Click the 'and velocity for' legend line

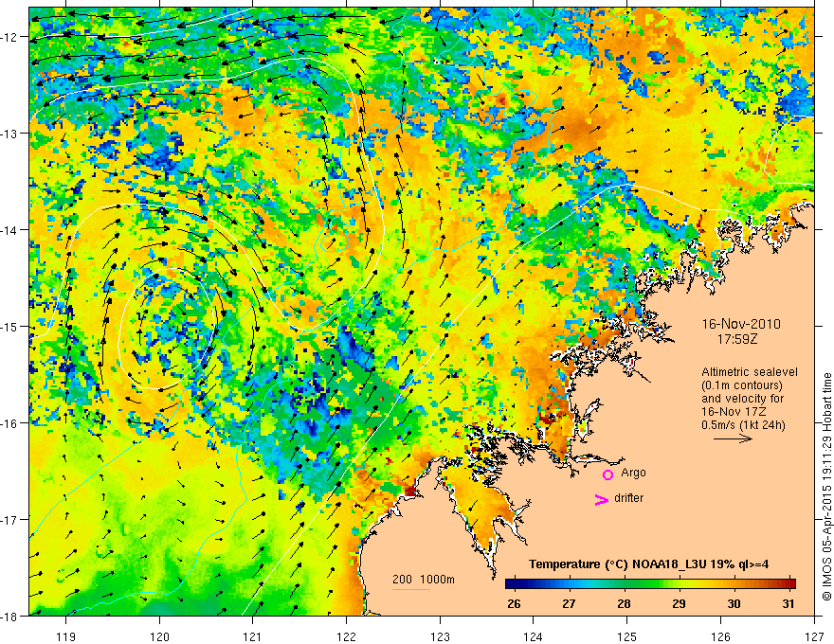[742, 399]
